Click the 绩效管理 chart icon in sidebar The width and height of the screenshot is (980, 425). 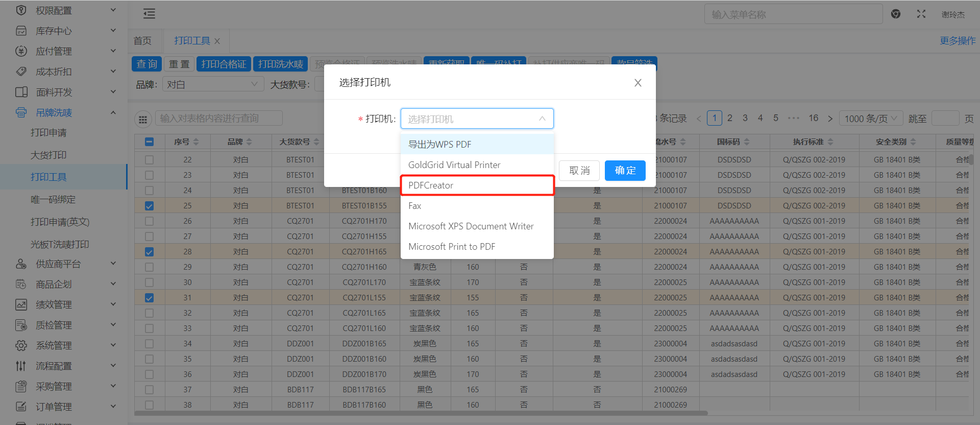21,305
